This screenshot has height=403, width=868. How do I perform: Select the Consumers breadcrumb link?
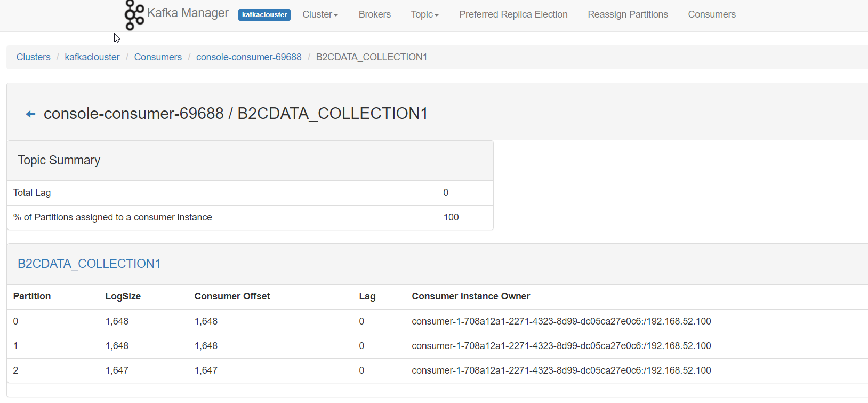coord(158,57)
